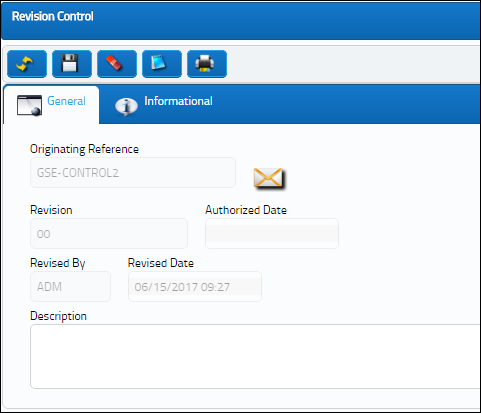Print using the printer icon

207,64
